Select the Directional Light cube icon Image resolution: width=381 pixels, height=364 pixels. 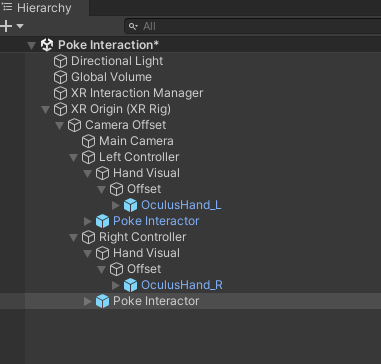(x=61, y=61)
